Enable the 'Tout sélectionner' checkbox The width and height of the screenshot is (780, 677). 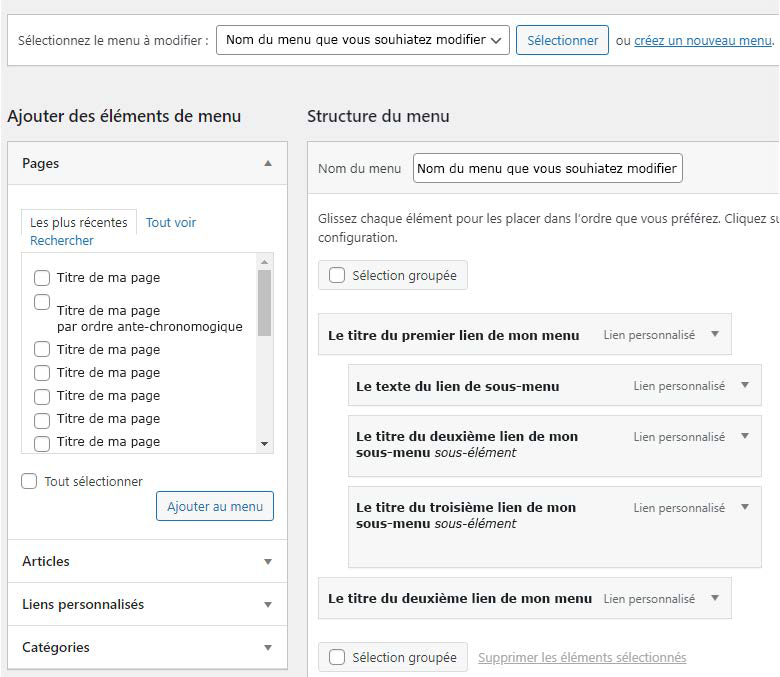point(30,482)
